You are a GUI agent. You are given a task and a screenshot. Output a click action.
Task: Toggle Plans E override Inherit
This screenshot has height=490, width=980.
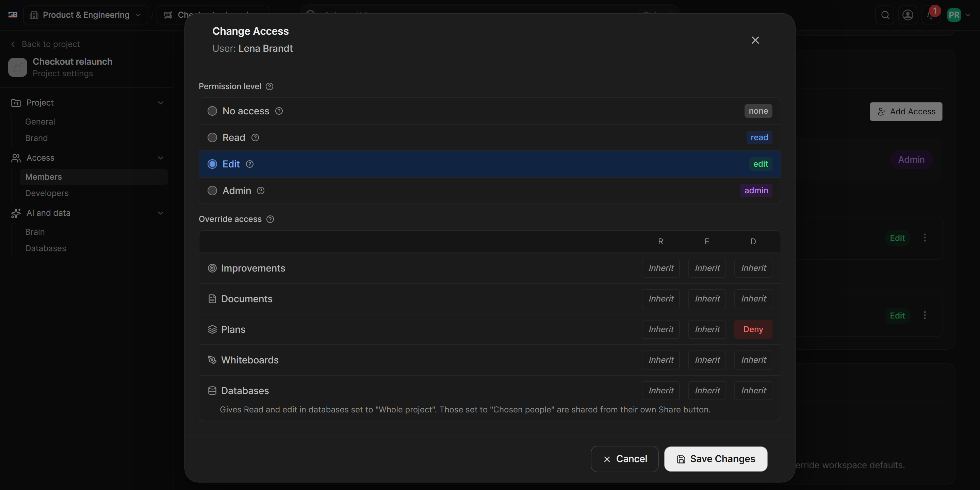point(707,329)
